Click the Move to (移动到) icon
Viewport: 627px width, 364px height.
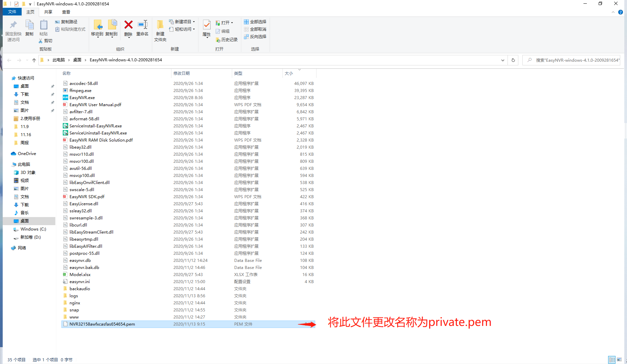coord(98,25)
